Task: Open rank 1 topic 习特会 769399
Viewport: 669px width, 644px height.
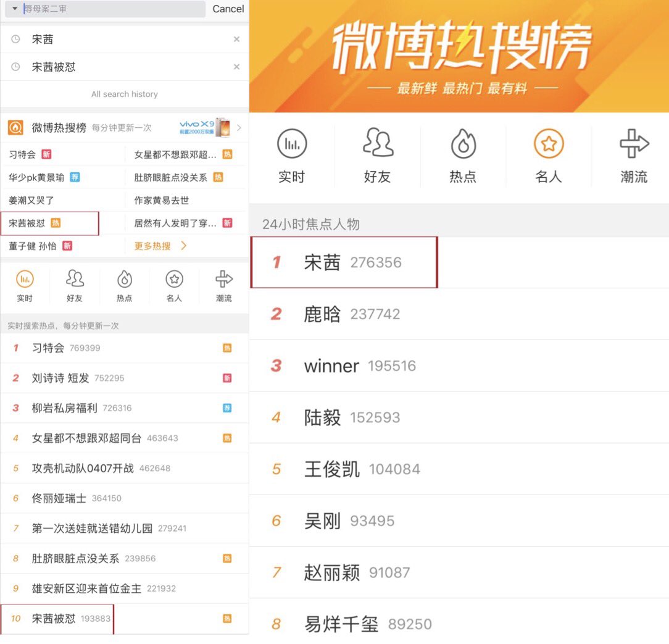Action: 124,348
